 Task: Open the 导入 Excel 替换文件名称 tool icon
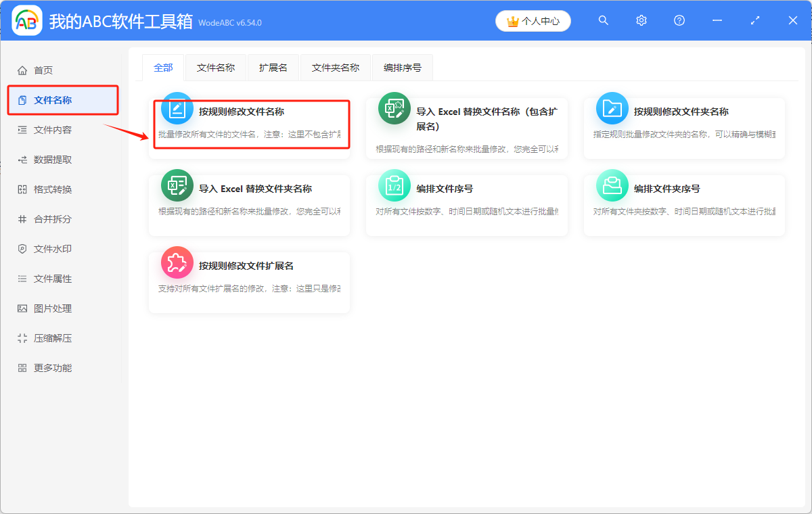click(394, 108)
